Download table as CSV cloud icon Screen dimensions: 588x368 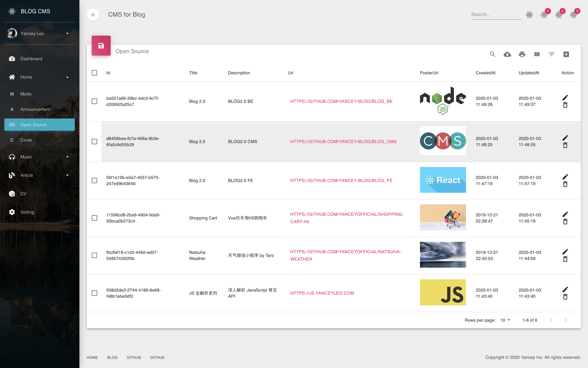(x=507, y=54)
